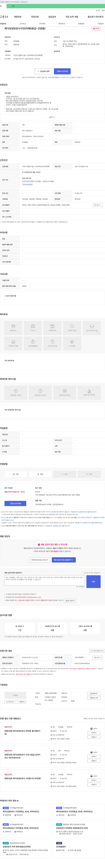Click 채용정보 더보기 button
This screenshot has height=868, width=105.
coord(94,698)
